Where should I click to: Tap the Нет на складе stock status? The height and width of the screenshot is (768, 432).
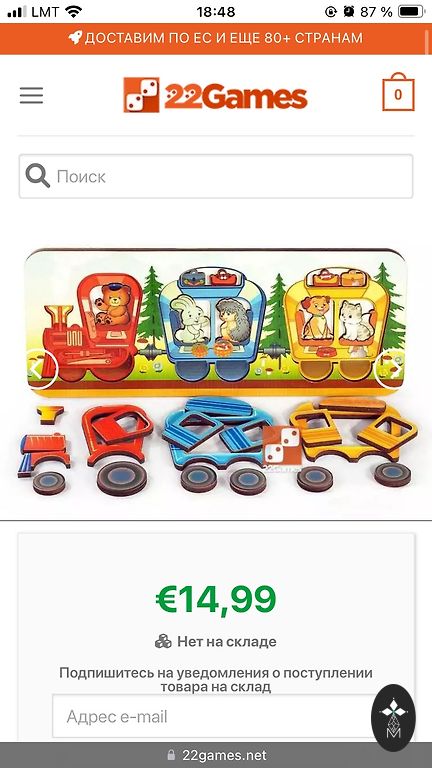[x=227, y=642]
